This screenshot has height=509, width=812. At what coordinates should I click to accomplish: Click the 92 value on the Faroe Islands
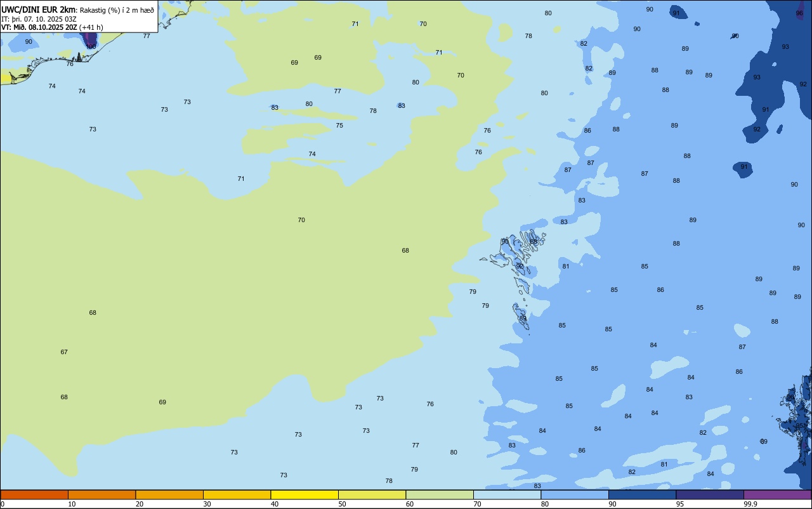(x=520, y=266)
